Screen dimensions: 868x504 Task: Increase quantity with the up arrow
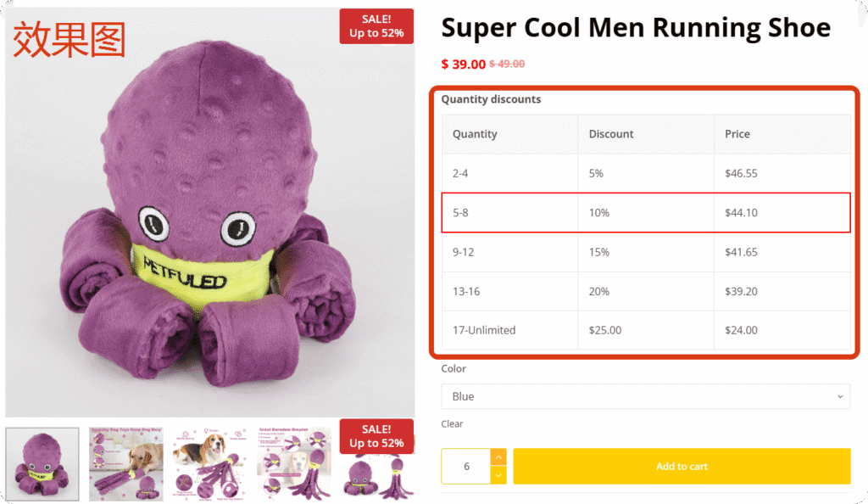(x=498, y=457)
